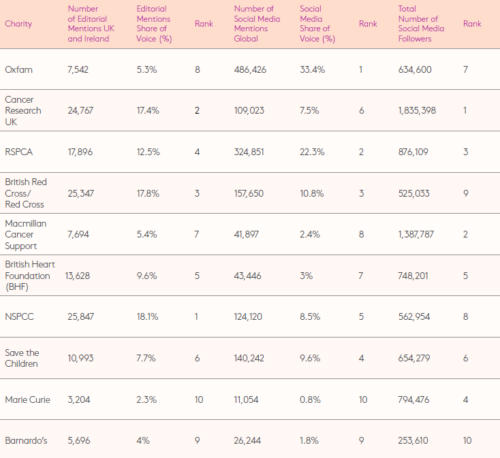Viewport: 500px width, 458px height.
Task: Click NSPCC followers 562,954
Action: pyautogui.click(x=414, y=317)
